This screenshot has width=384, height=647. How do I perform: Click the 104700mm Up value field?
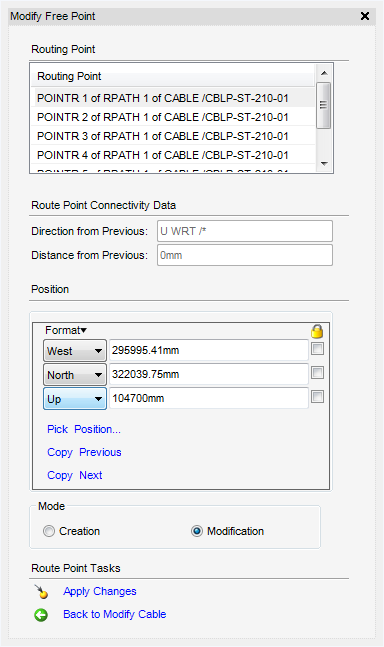tap(209, 398)
